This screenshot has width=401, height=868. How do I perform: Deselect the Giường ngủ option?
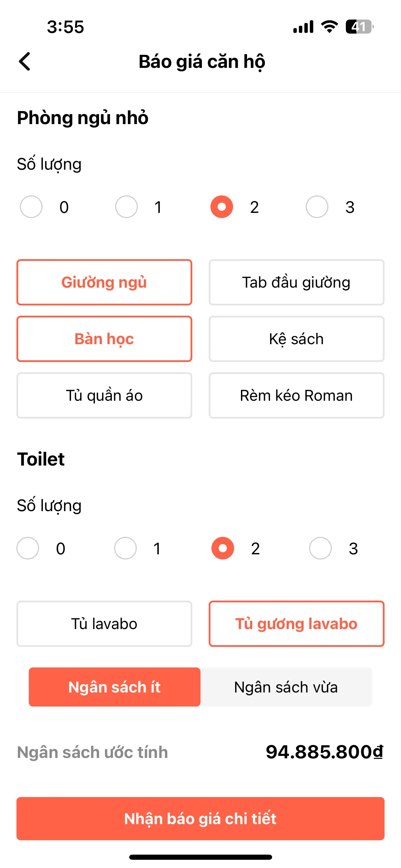click(x=104, y=282)
